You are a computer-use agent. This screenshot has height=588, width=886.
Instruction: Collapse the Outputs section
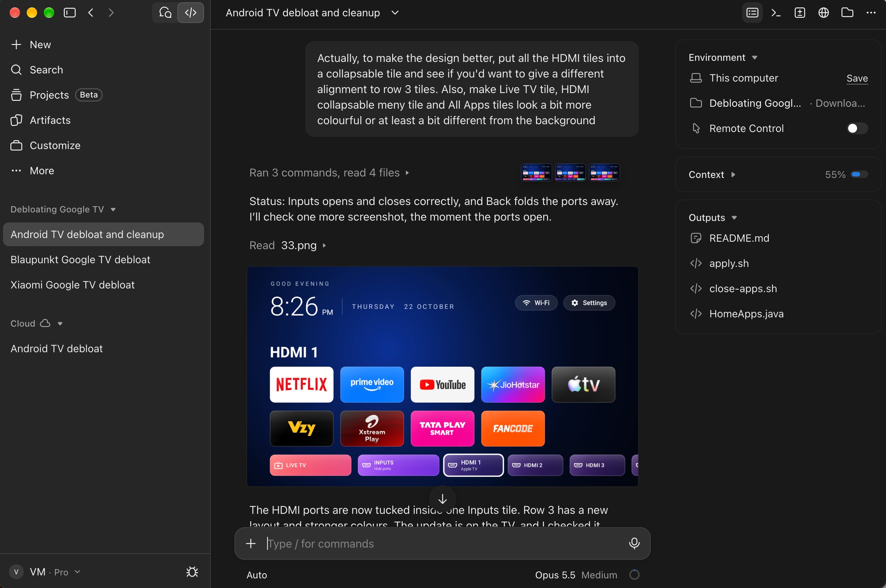click(x=734, y=218)
